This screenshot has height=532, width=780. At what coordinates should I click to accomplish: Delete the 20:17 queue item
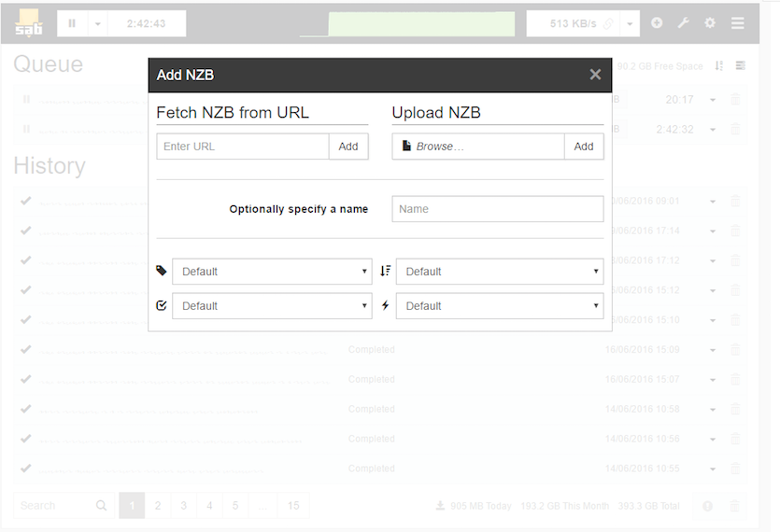(x=735, y=100)
